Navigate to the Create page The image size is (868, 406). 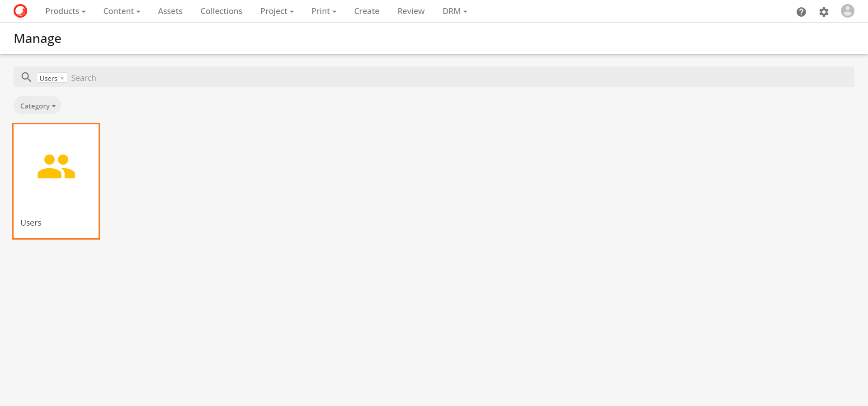click(x=366, y=11)
